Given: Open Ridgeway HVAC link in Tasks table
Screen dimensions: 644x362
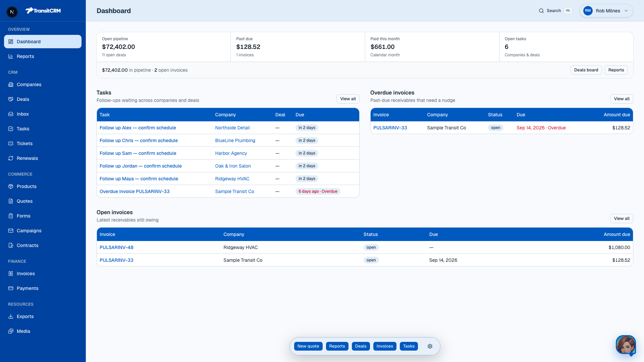Looking at the screenshot, I should pyautogui.click(x=232, y=179).
